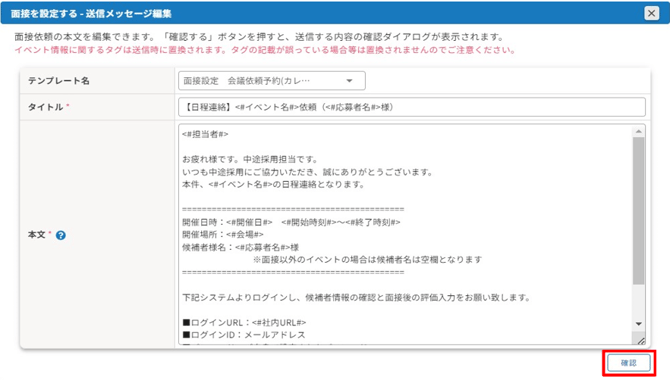
Task: Close the 送信メッセージ編集 dialog
Action: (x=651, y=14)
